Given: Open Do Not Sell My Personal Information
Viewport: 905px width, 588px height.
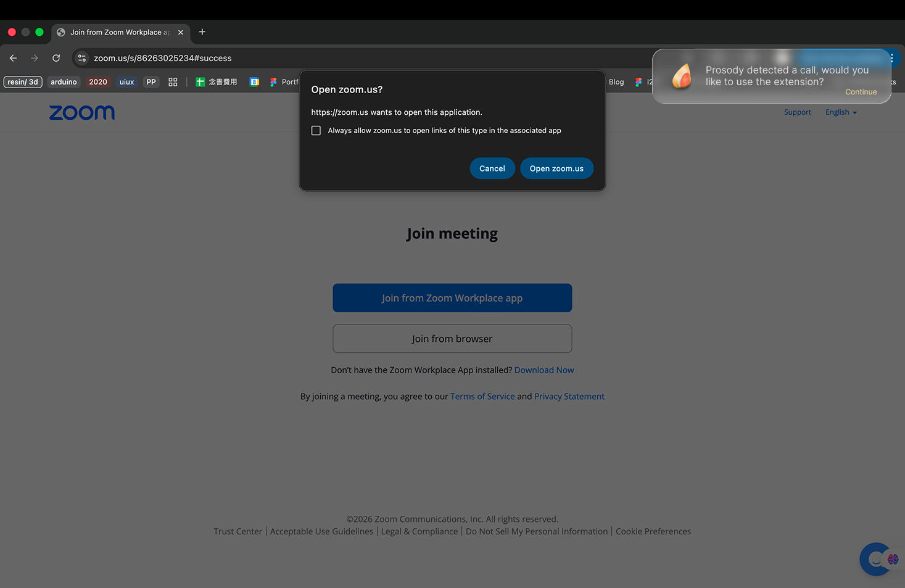Looking at the screenshot, I should (x=537, y=532).
